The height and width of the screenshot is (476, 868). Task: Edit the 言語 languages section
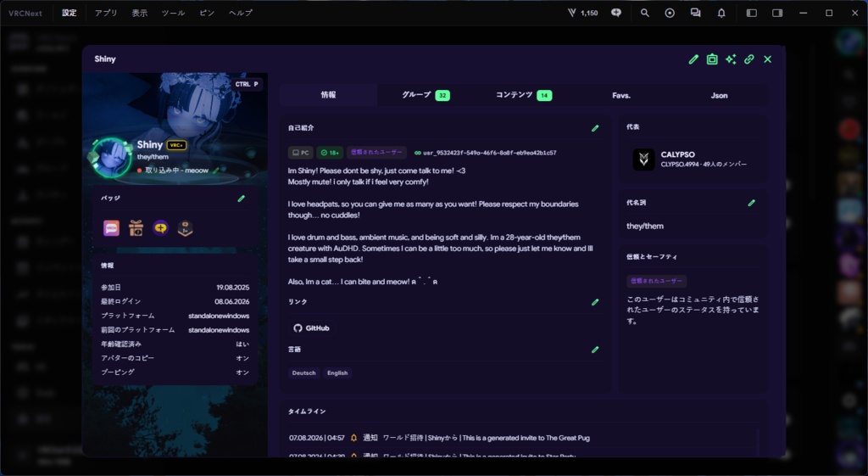(595, 350)
